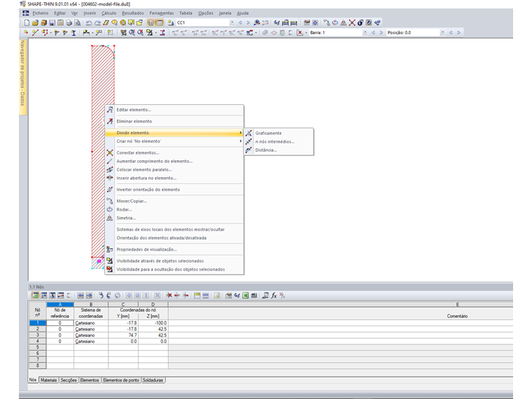
Task: Select cell Z 42.5 in row 3
Action: pos(153,335)
